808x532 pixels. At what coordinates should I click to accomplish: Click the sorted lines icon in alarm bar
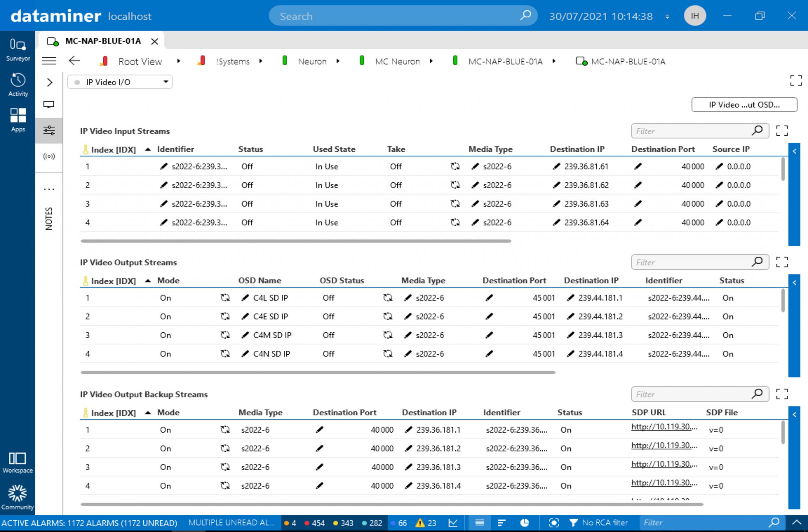tap(502, 523)
